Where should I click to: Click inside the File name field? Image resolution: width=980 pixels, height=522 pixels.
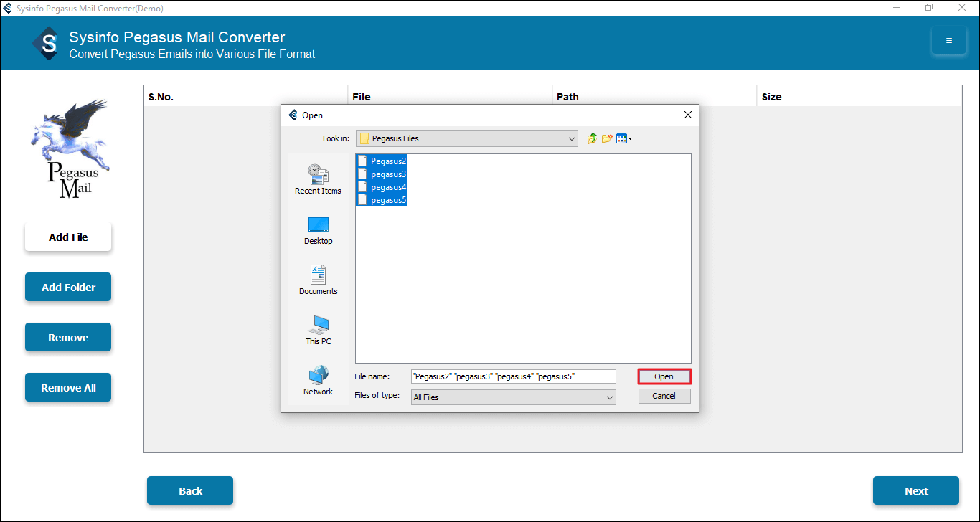point(513,376)
